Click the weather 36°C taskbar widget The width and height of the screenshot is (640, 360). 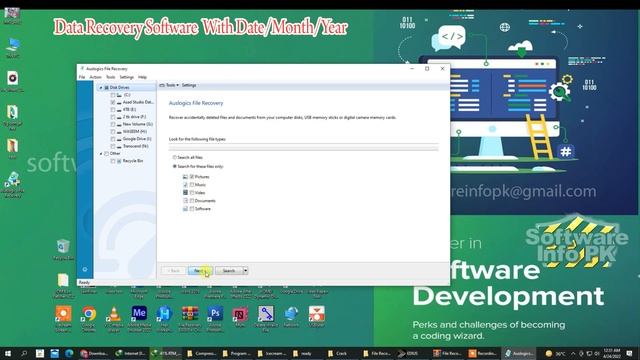556,353
